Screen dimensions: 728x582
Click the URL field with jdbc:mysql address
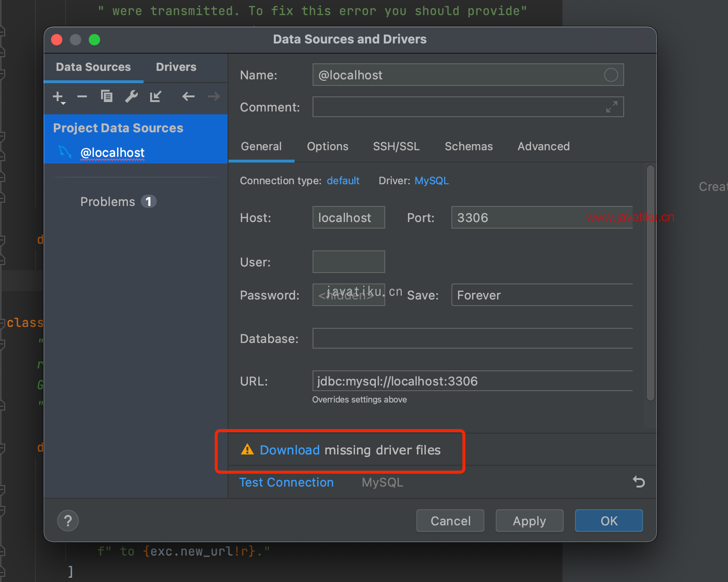473,381
